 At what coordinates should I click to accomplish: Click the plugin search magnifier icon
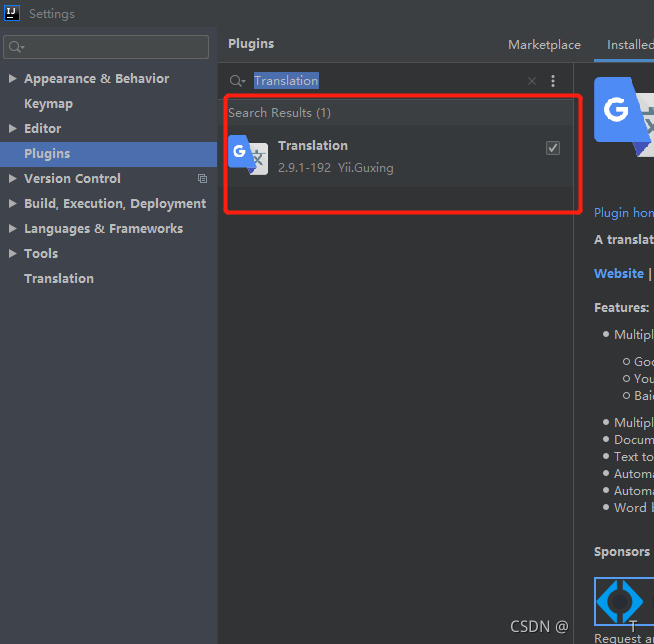coord(237,80)
